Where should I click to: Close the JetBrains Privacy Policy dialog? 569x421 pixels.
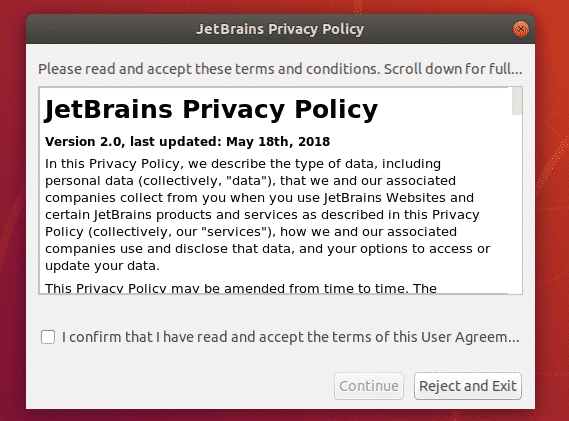tap(521, 29)
